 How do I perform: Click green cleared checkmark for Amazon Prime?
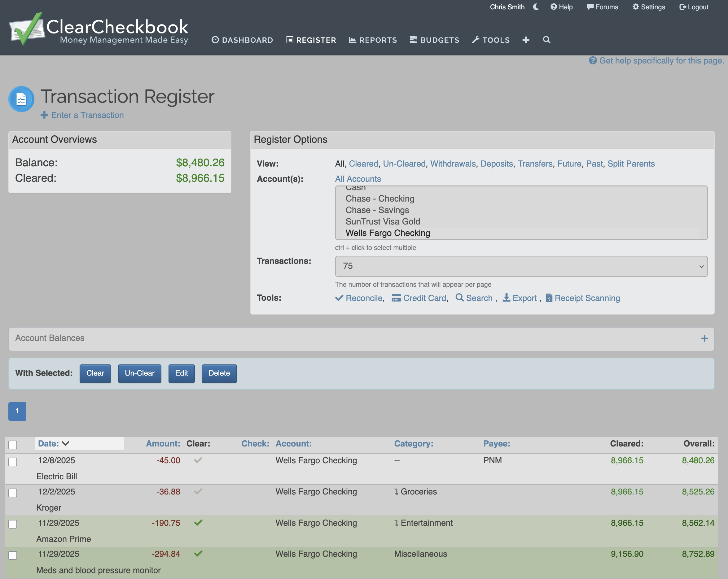198,523
